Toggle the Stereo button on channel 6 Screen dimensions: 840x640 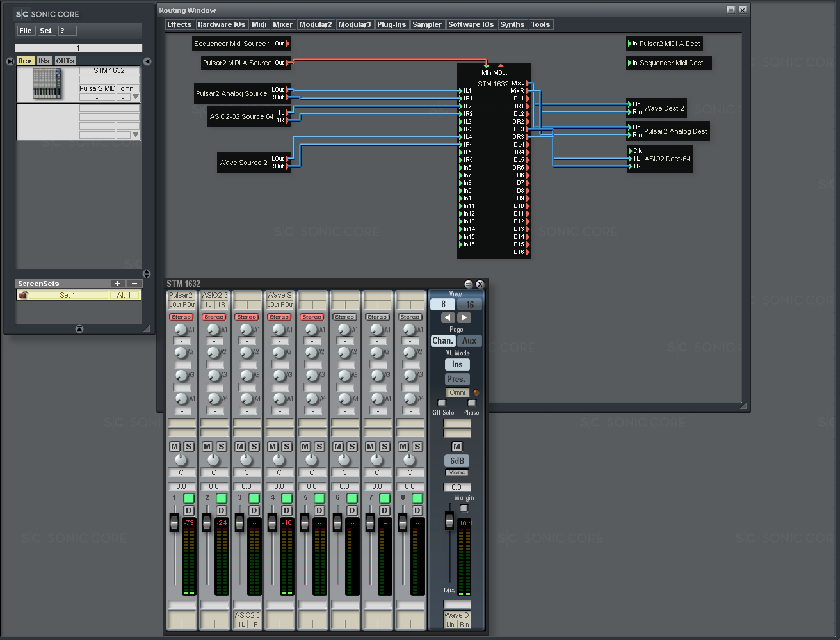point(344,317)
